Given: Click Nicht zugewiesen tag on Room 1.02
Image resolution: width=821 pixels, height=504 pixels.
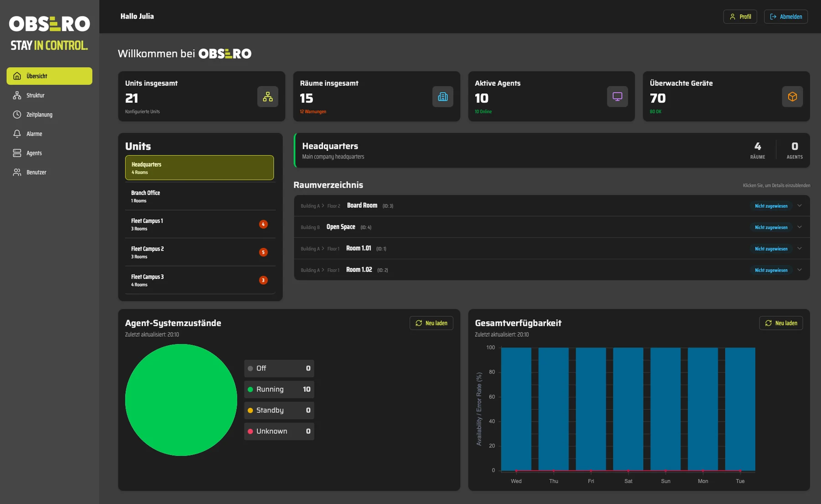Looking at the screenshot, I should click(771, 270).
